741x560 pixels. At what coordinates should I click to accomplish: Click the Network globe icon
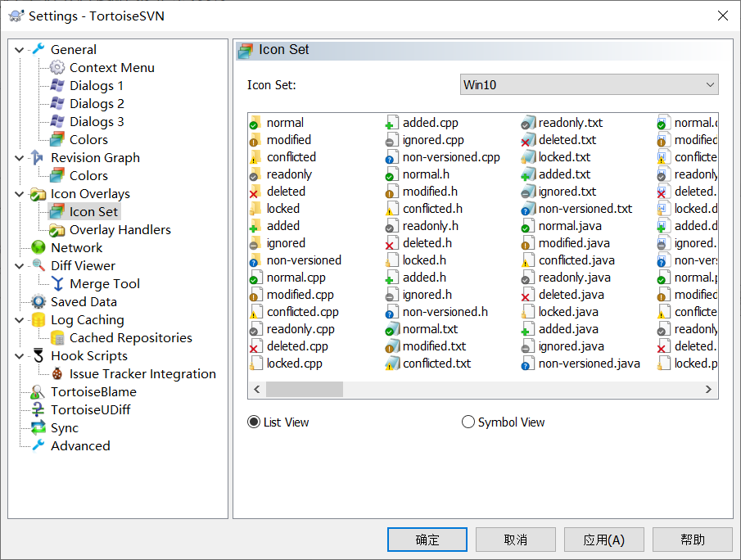pos(38,247)
